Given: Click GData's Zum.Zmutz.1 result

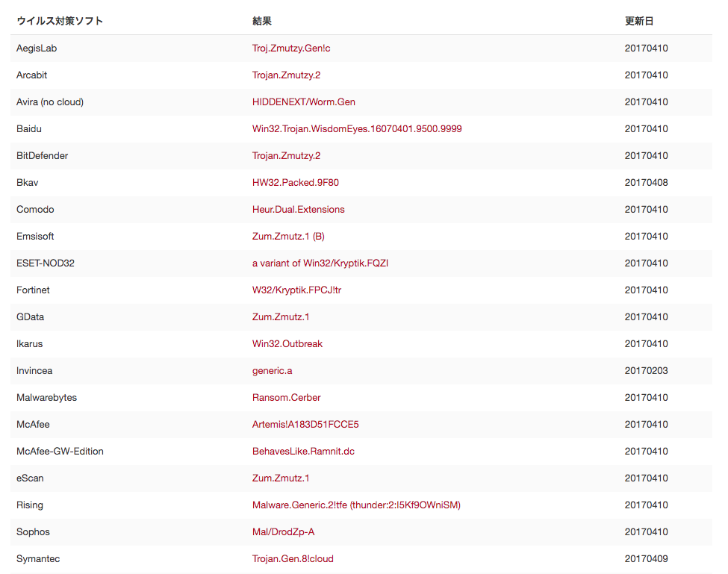Looking at the screenshot, I should click(281, 317).
